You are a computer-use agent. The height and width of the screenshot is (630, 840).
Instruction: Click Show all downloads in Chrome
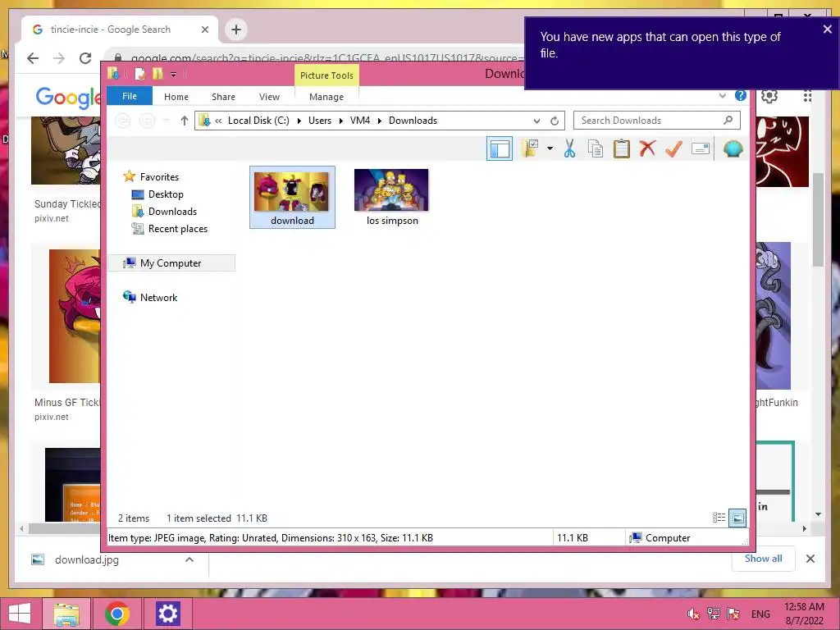763,558
